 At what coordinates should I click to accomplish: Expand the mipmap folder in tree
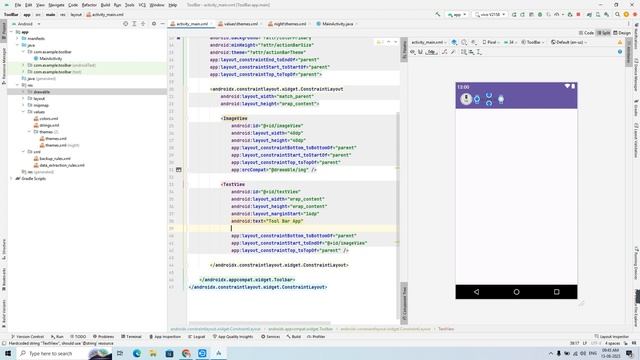pyautogui.click(x=23, y=105)
